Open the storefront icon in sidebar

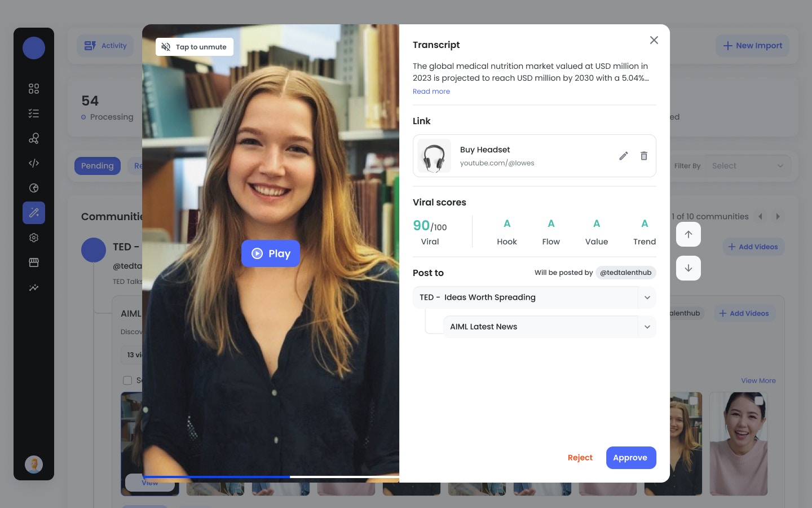point(34,262)
